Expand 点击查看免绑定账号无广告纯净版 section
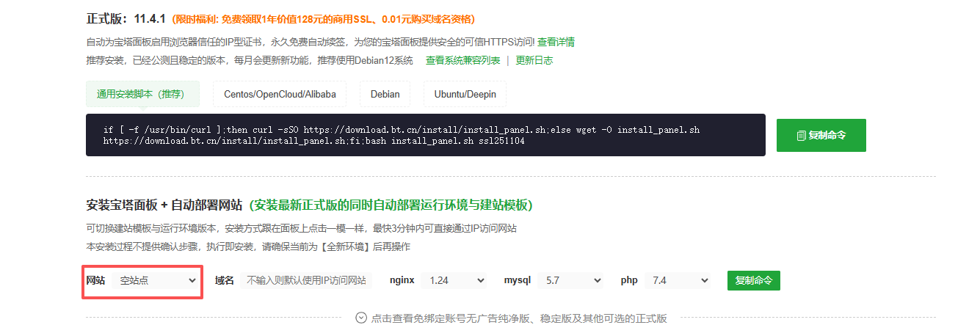This screenshot has width=980, height=325. pyautogui.click(x=519, y=318)
